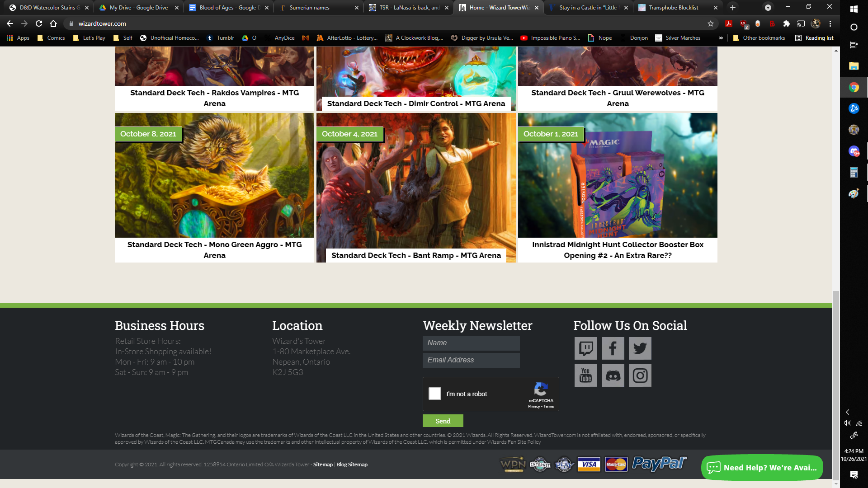Open the Twitter social icon

tap(640, 348)
